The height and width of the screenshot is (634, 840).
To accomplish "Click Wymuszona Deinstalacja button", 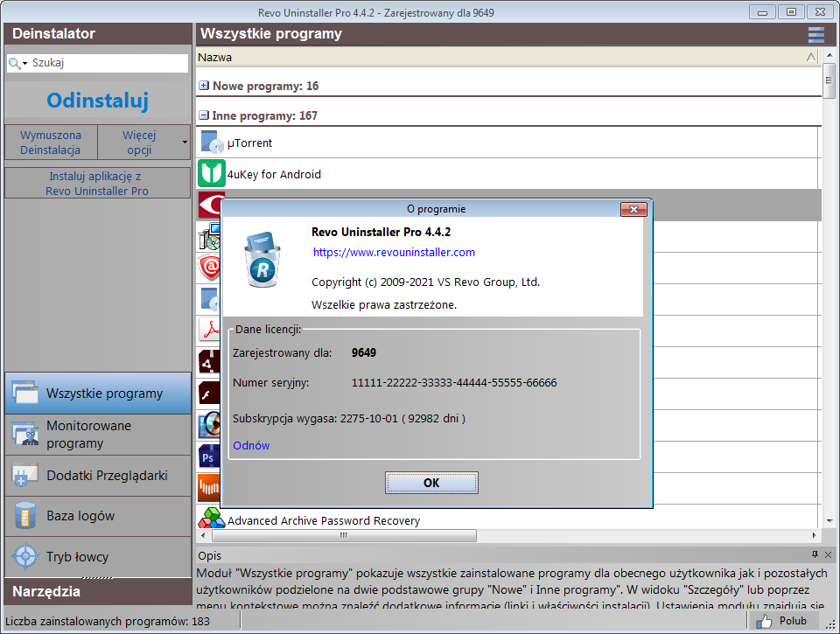I will (x=51, y=143).
